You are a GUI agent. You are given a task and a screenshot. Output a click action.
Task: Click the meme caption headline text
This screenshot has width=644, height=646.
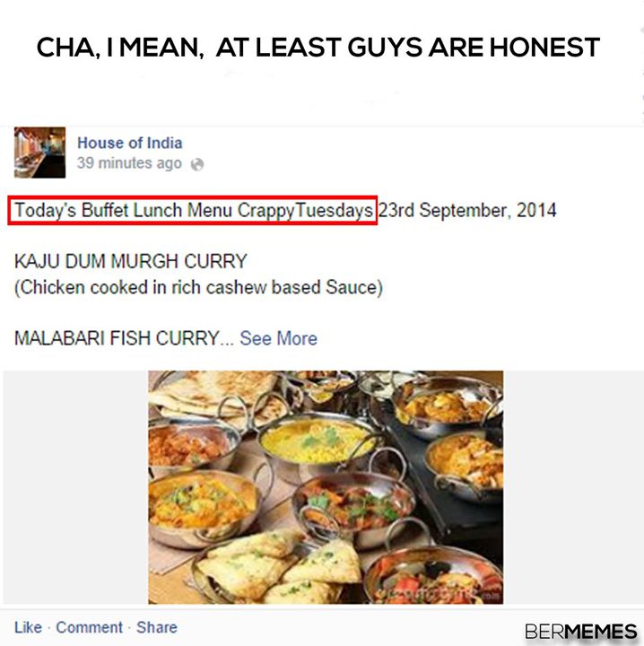coord(318,47)
